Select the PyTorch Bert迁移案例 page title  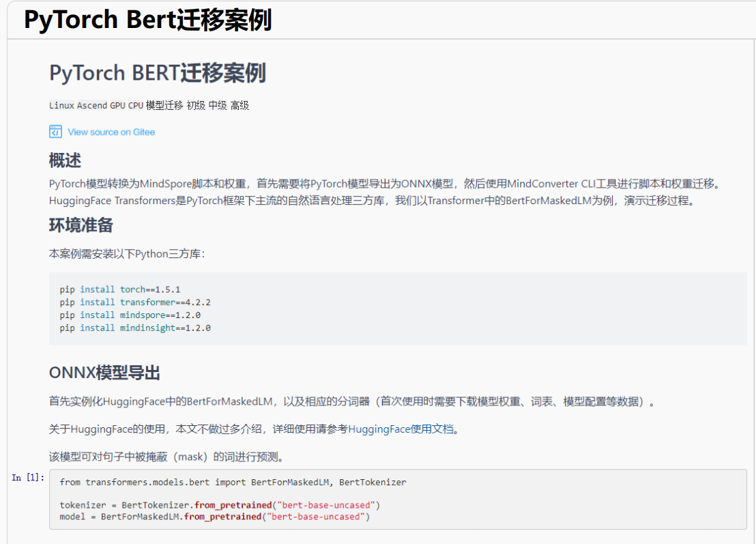(x=148, y=20)
